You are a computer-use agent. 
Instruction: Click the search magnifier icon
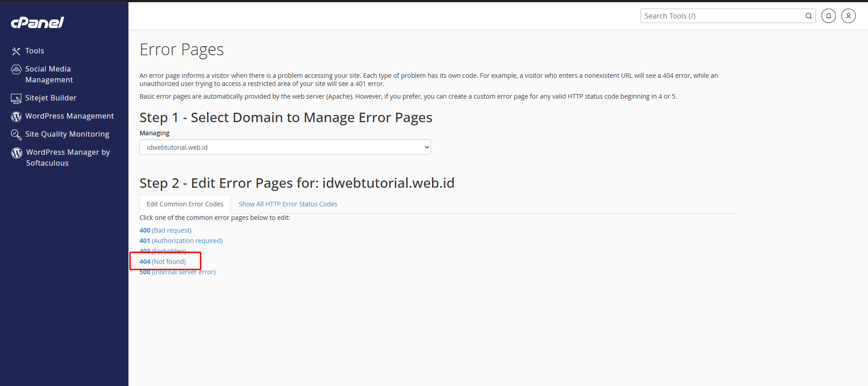tap(808, 16)
